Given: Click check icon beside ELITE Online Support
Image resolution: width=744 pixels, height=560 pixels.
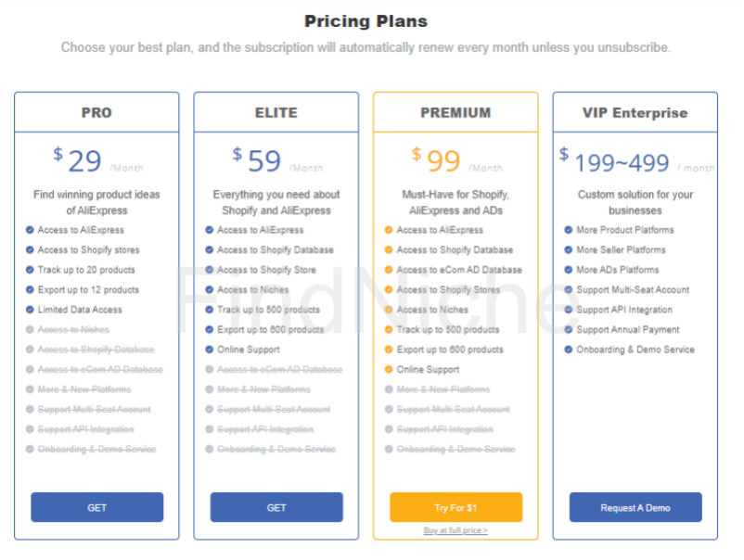Looking at the screenshot, I should tap(210, 350).
